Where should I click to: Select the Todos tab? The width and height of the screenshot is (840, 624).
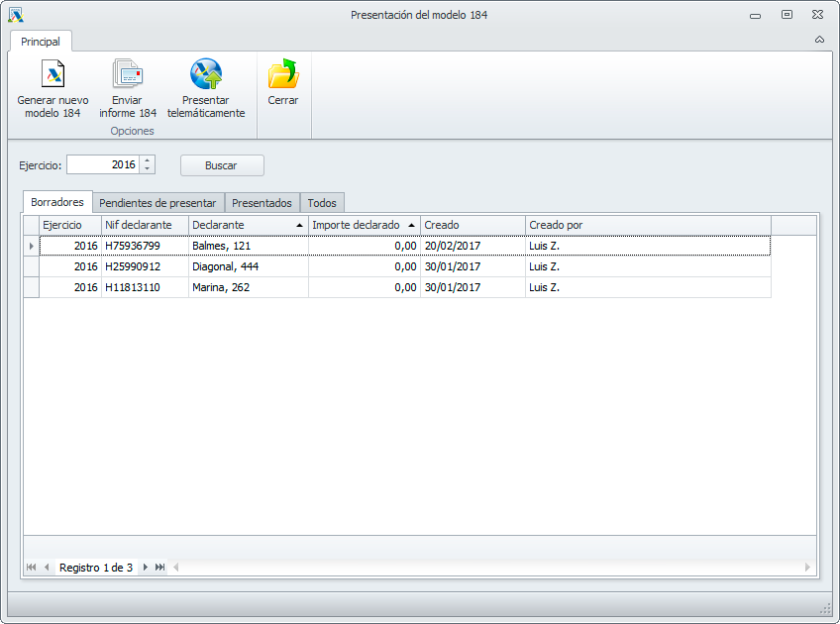click(322, 202)
